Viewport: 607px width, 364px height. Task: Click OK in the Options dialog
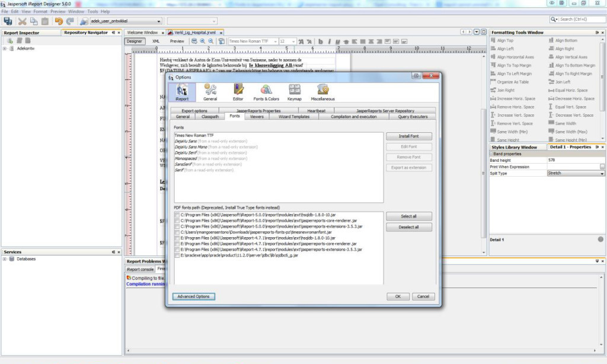(398, 296)
